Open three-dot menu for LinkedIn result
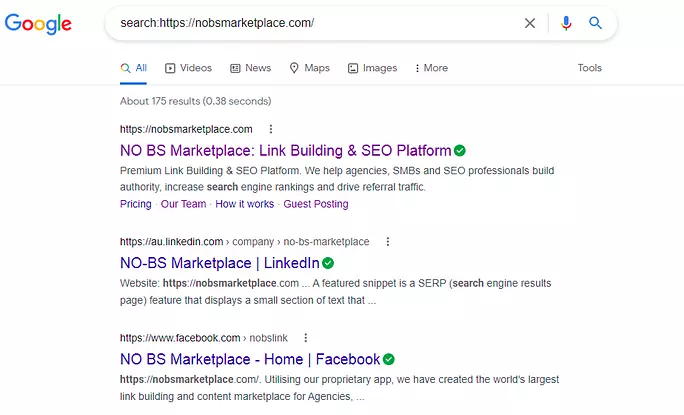 388,241
